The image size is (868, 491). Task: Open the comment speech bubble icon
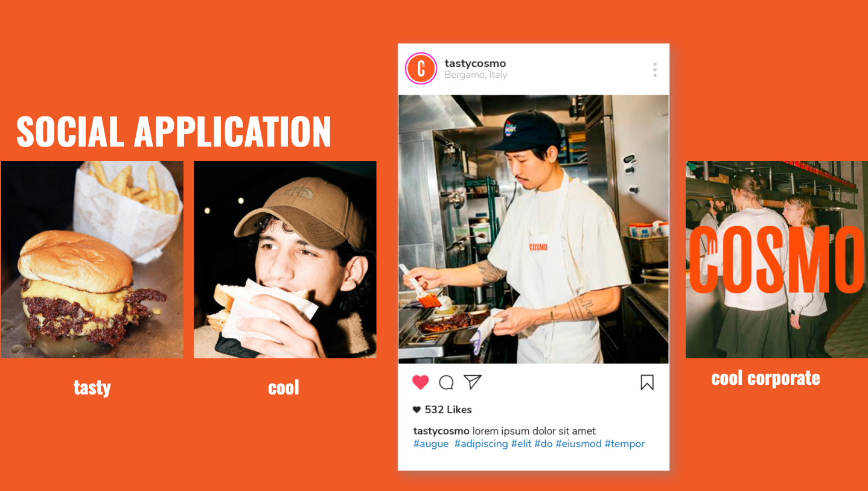446,382
